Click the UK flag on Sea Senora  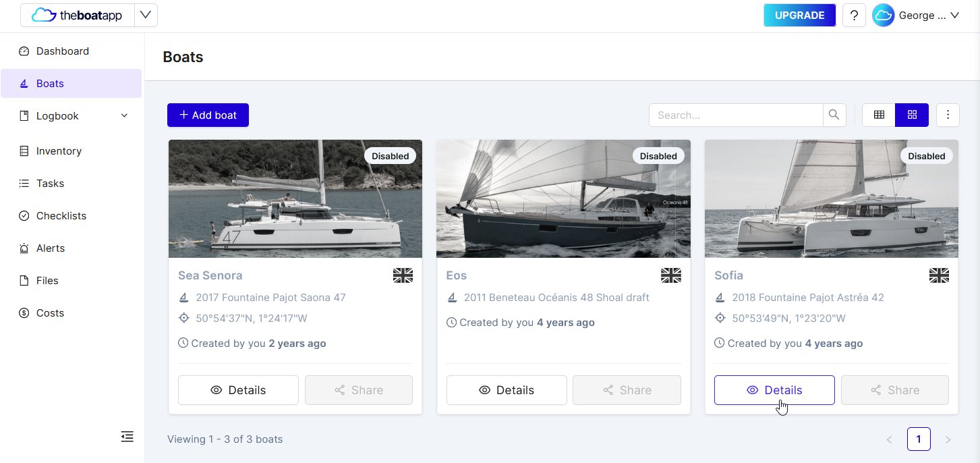(403, 275)
